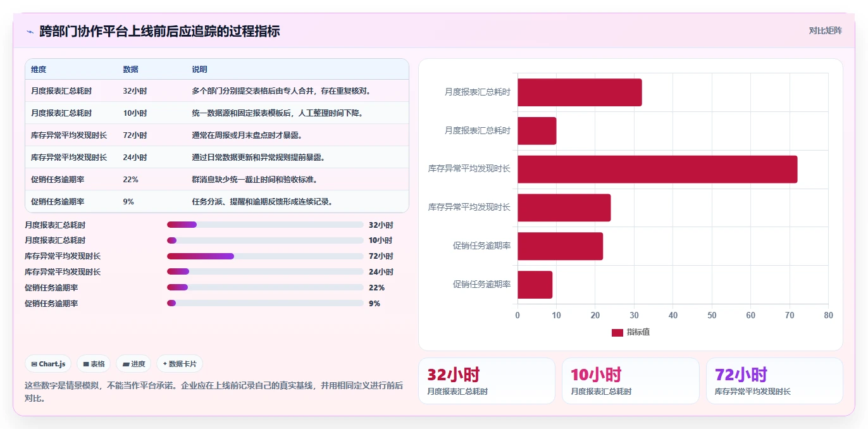Click the progress bar labeled 9%

tap(265, 303)
